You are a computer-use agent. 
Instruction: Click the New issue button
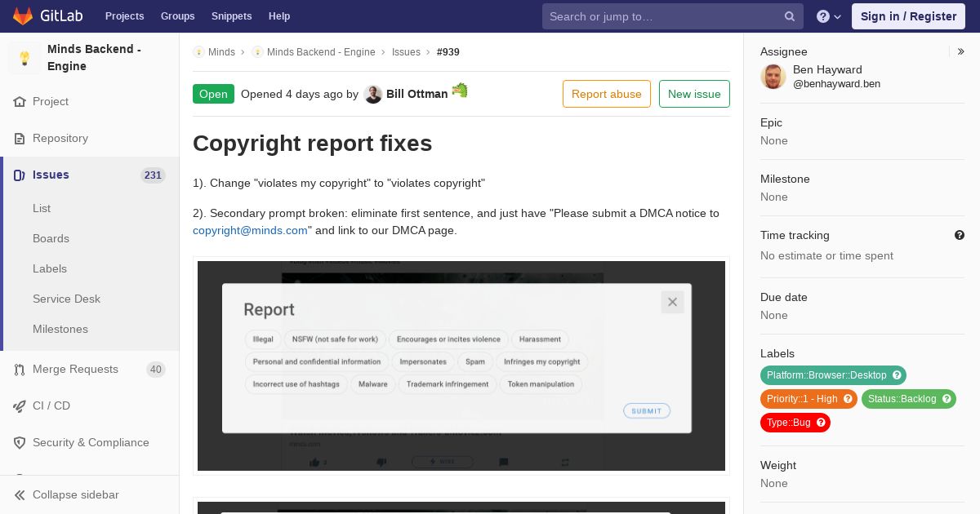694,94
